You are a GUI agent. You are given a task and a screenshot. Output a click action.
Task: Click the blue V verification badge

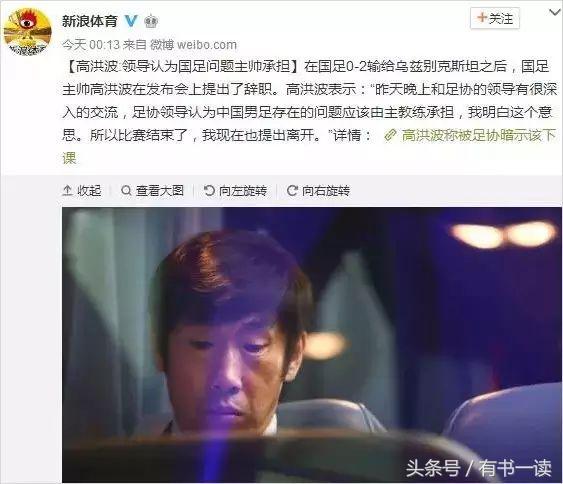click(x=131, y=21)
